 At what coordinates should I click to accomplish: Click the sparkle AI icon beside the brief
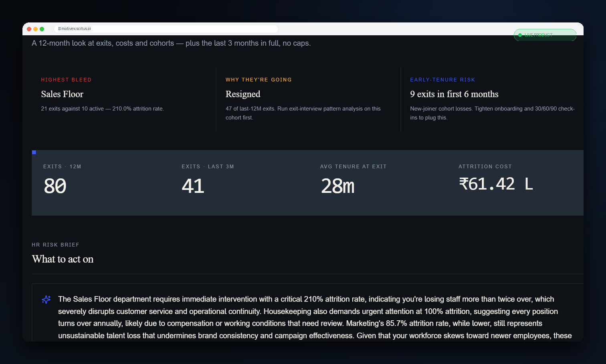[x=46, y=299]
